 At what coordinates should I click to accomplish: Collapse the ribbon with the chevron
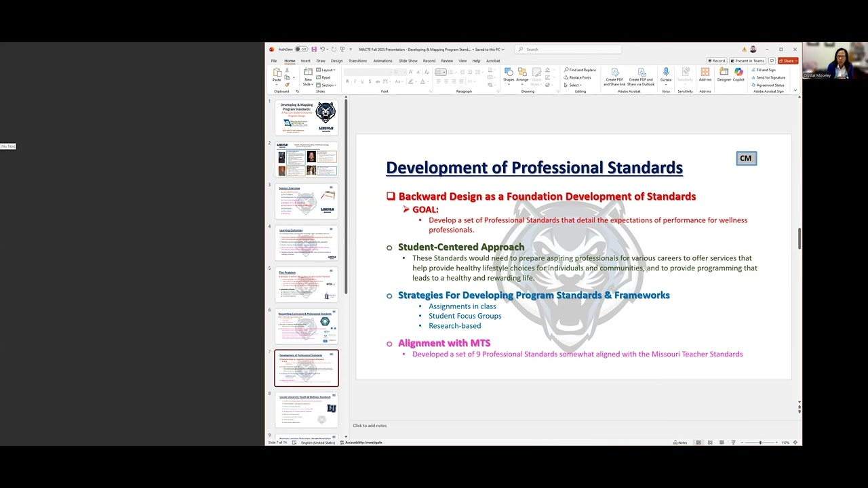tap(795, 91)
